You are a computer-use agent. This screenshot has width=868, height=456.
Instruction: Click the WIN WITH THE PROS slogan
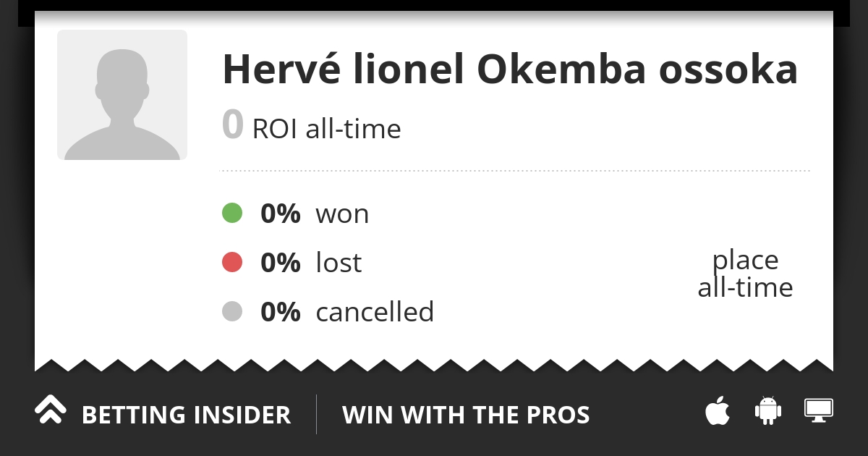click(x=466, y=415)
